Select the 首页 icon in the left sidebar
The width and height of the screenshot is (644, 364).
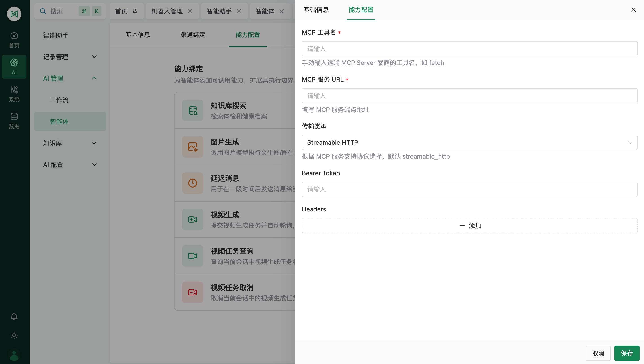point(14,40)
